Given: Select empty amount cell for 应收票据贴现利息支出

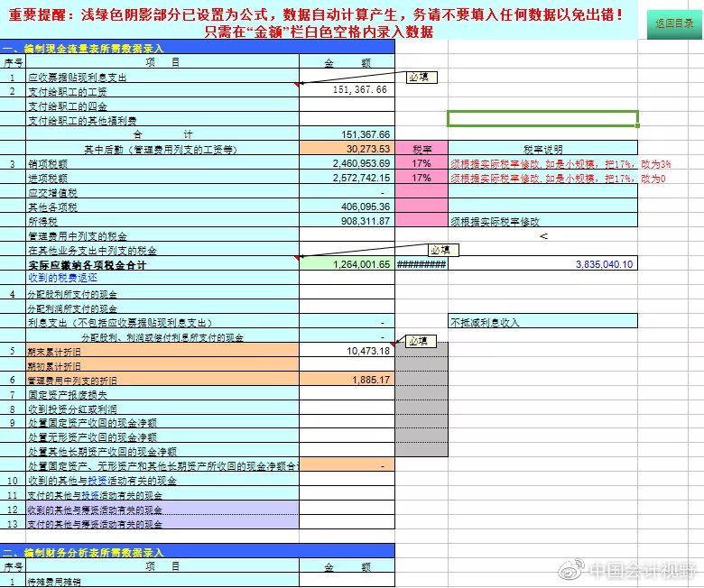Looking at the screenshot, I should (x=347, y=76).
